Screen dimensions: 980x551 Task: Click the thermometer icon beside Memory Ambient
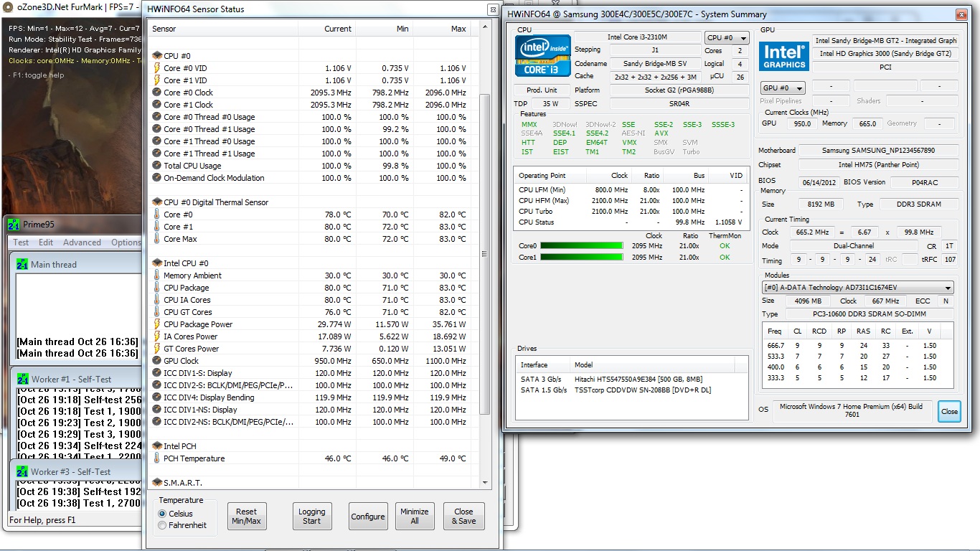coord(157,275)
